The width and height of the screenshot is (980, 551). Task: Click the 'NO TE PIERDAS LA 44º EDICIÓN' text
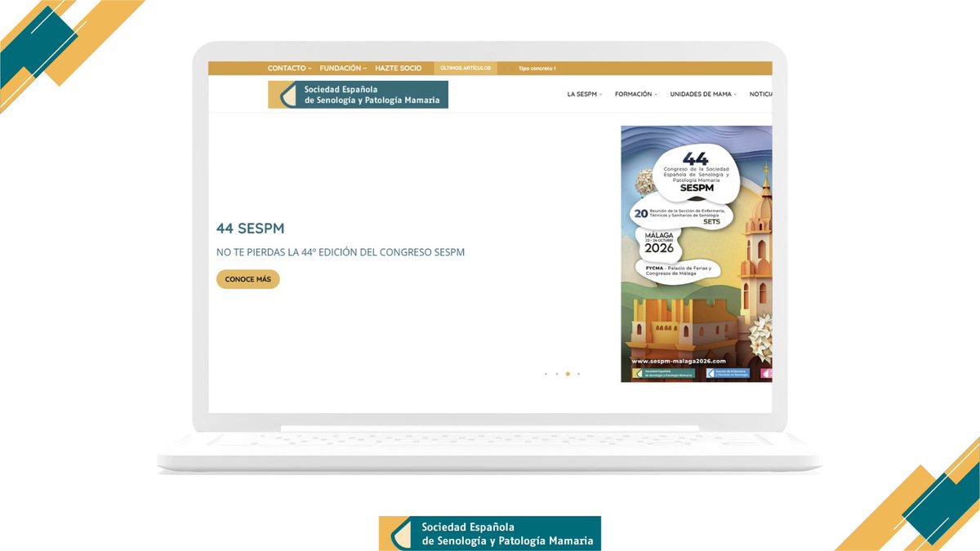[341, 252]
